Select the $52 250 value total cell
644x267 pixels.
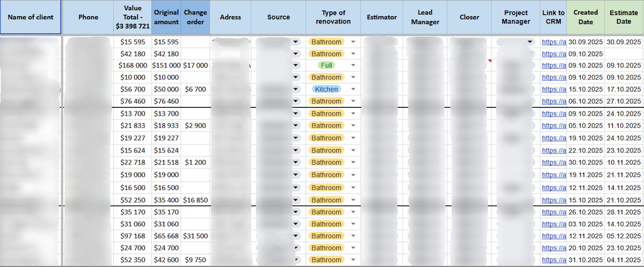[133, 201]
